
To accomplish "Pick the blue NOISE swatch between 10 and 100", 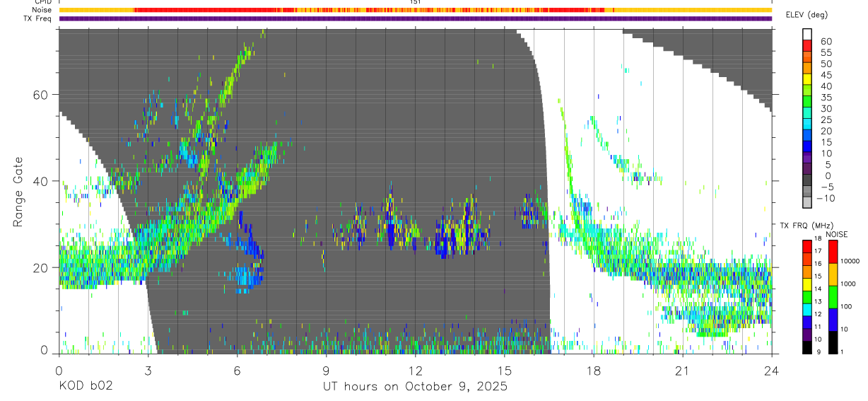I will [x=833, y=319].
